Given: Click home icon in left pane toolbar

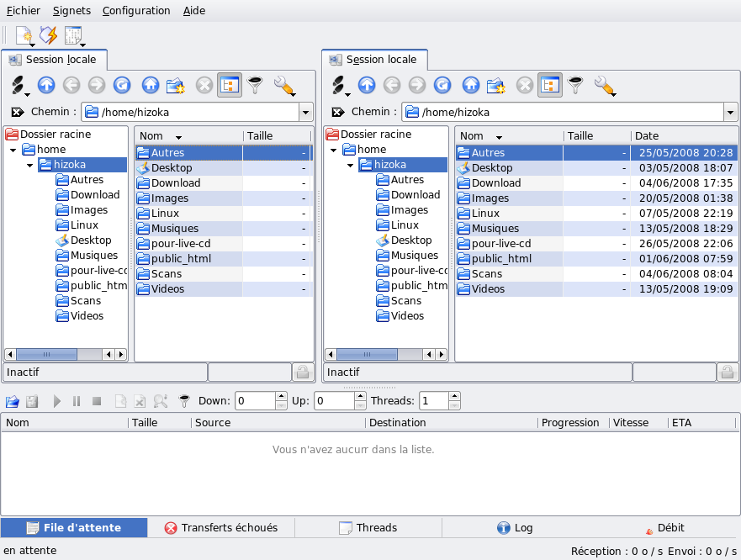Looking at the screenshot, I should (151, 85).
